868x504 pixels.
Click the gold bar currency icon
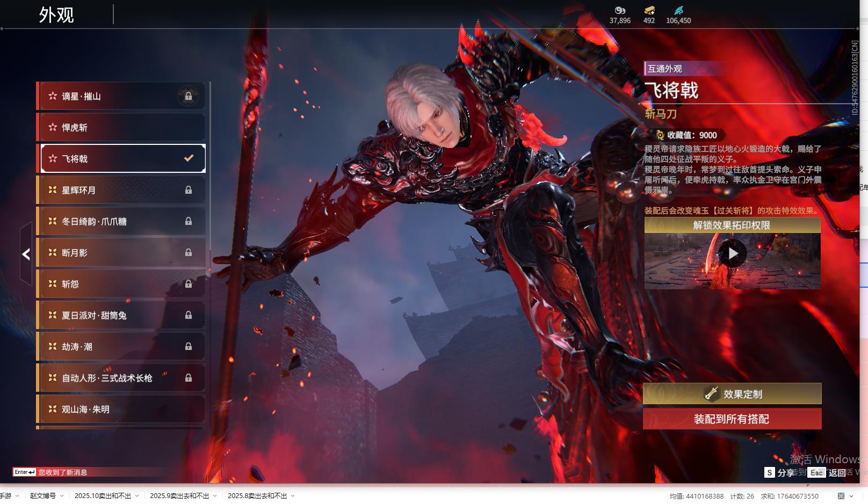(x=649, y=10)
